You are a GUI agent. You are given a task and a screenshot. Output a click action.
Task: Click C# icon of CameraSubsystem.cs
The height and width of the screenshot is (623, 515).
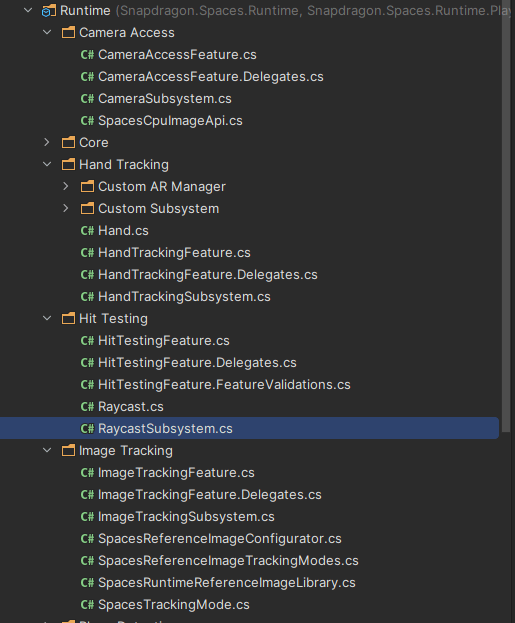87,98
